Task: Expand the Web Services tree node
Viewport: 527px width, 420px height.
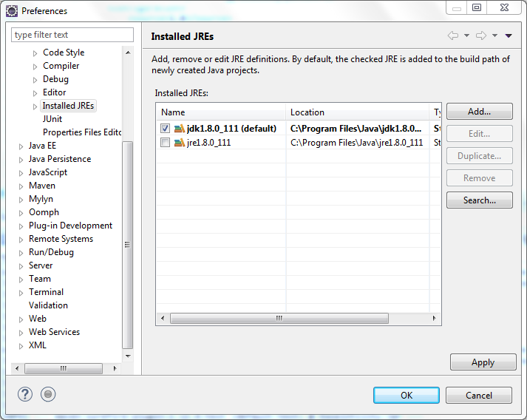Action: [21, 333]
